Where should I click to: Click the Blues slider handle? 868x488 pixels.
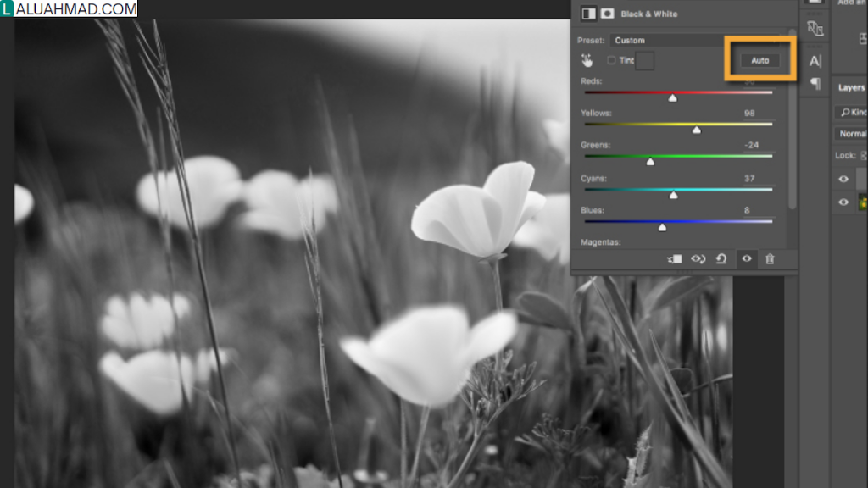point(662,227)
